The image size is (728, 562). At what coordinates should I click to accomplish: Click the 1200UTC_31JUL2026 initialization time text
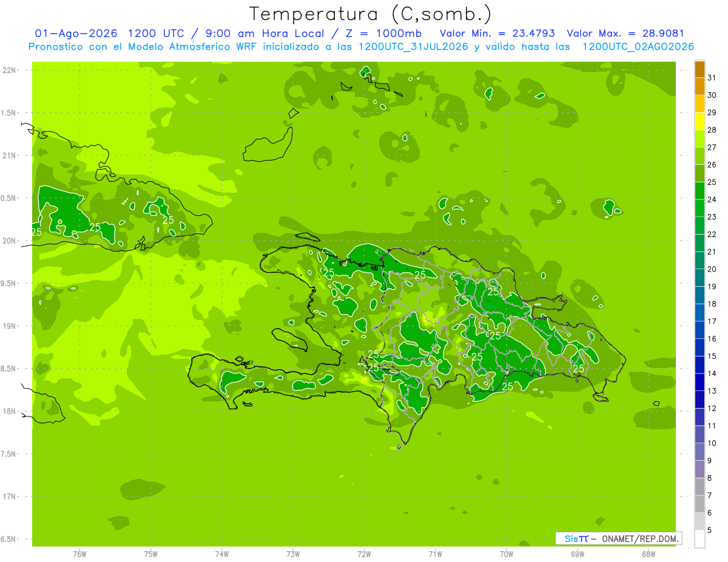pyautogui.click(x=413, y=47)
